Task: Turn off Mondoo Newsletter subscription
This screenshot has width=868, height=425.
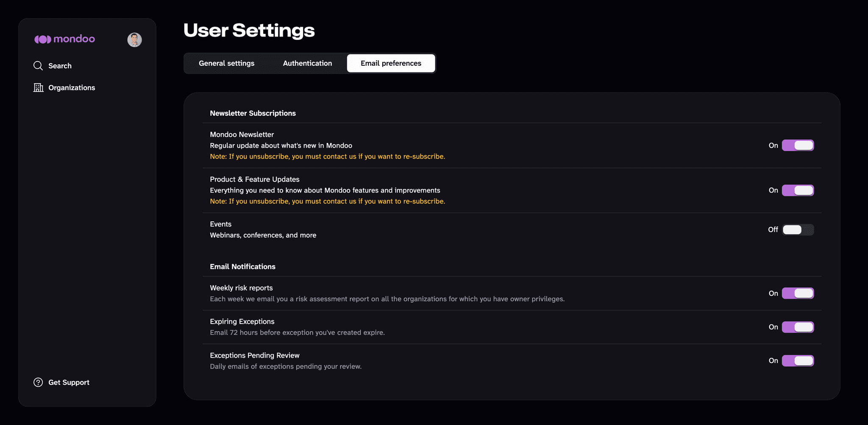Action: (798, 145)
